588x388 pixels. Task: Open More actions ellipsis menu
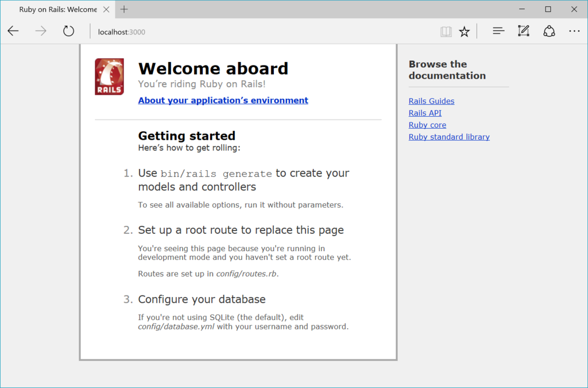tap(574, 32)
